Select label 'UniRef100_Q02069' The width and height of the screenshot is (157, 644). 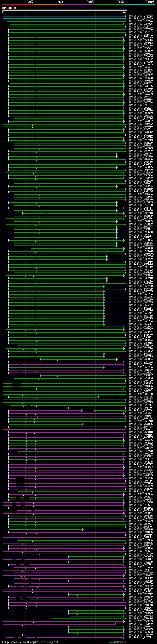tap(141, 486)
